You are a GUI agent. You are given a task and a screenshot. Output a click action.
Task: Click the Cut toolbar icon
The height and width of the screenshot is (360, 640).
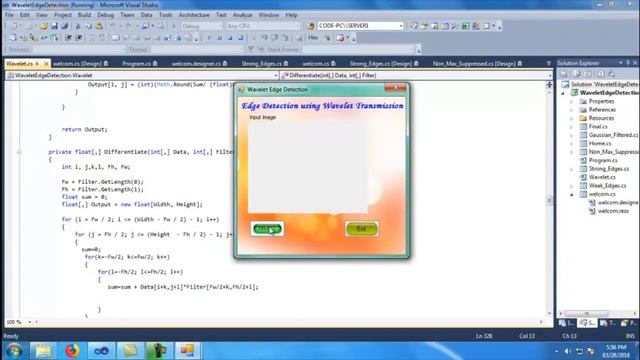pyautogui.click(x=78, y=26)
